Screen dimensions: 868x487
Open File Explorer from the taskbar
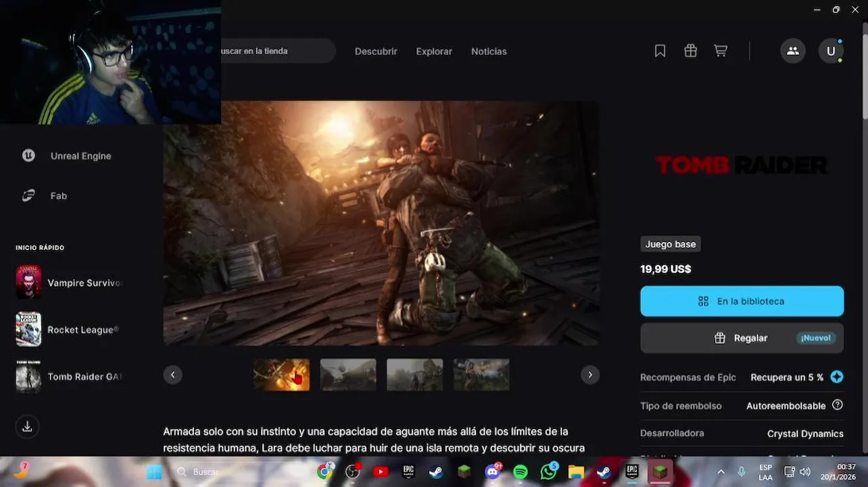tap(576, 471)
